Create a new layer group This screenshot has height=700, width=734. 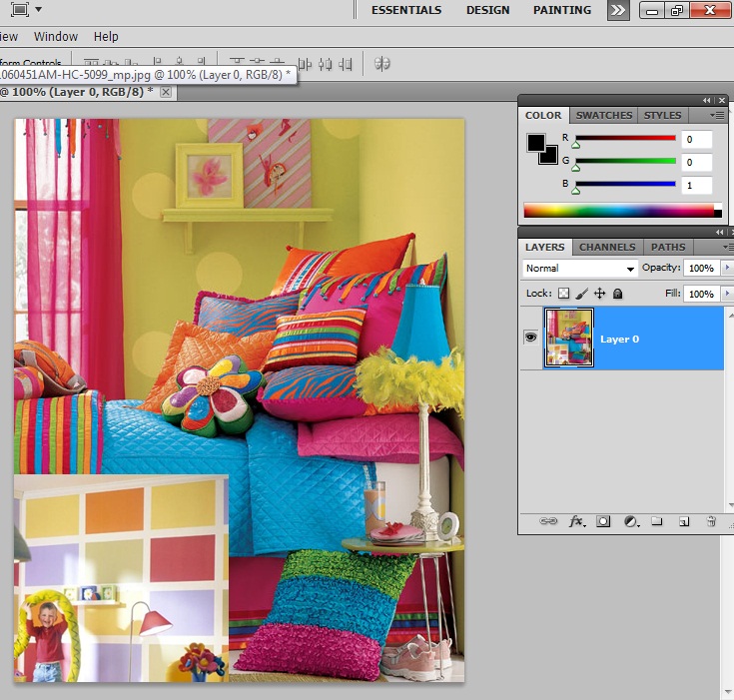(657, 521)
